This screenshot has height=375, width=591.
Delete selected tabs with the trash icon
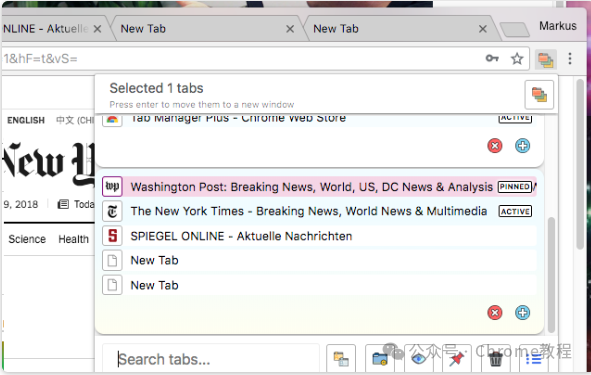coord(496,359)
